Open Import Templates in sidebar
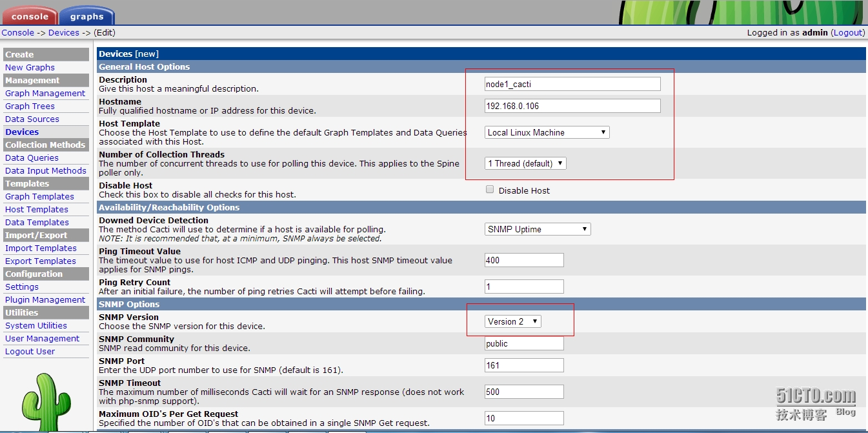The width and height of the screenshot is (868, 433). coord(41,248)
